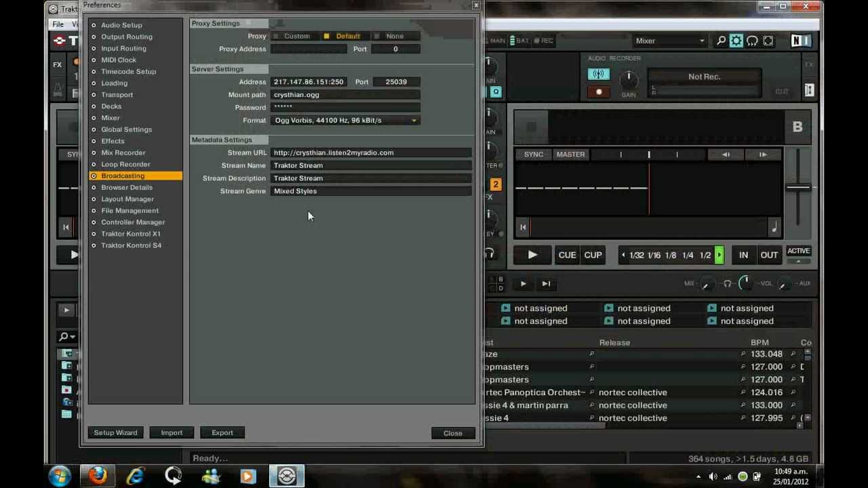Play Deck B
This screenshot has width=868, height=488.
coord(532,255)
